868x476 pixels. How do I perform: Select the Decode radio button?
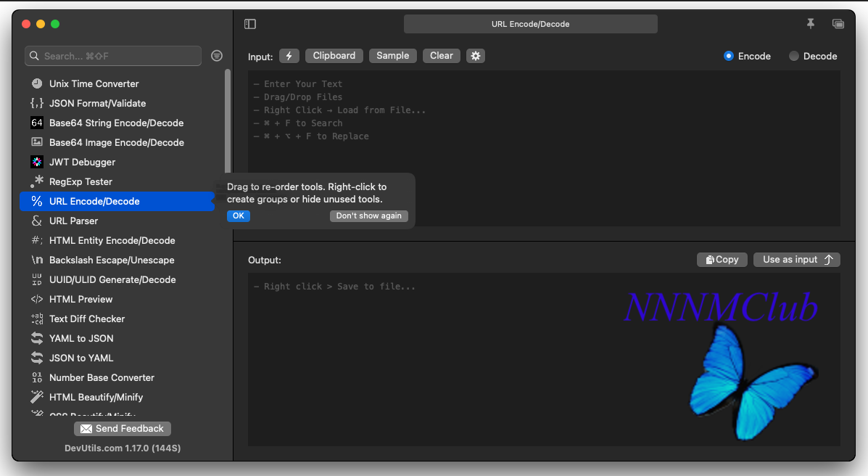click(794, 56)
